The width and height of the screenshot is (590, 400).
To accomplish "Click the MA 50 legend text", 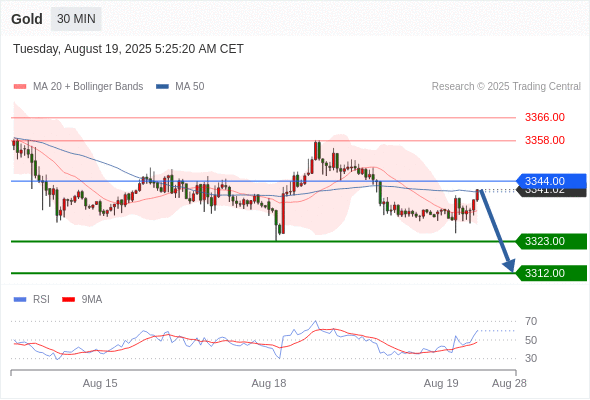I will [190, 87].
